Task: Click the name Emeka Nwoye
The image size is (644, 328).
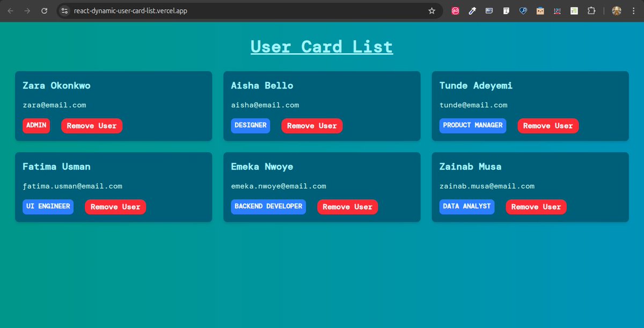Action: point(262,167)
